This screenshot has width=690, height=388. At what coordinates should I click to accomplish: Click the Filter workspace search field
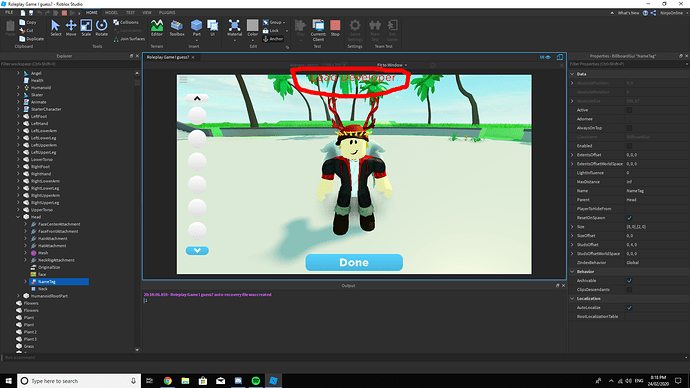click(70, 64)
